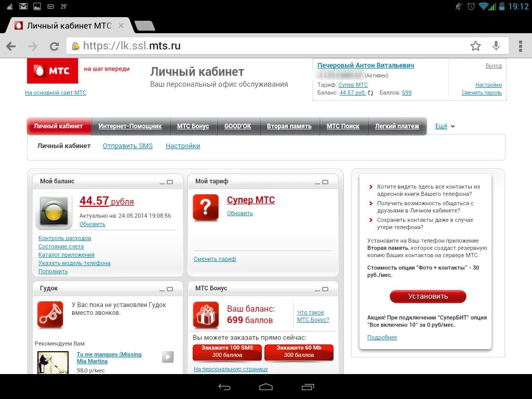
Task: Open the Легкий платеж tab
Action: pyautogui.click(x=397, y=126)
